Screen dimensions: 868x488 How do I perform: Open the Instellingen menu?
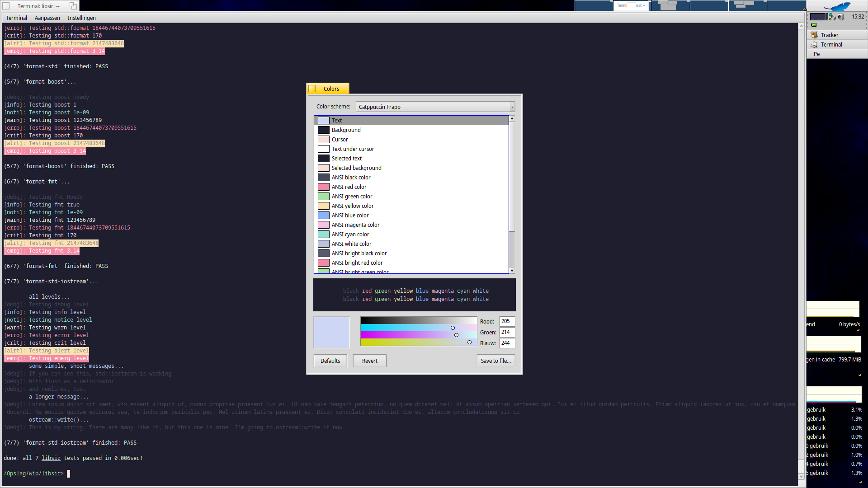pos(81,18)
